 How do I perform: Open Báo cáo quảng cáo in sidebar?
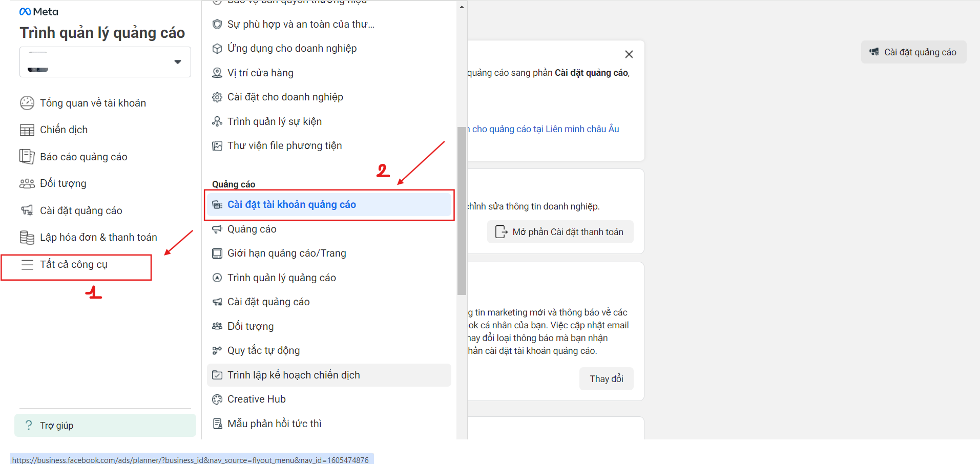pyautogui.click(x=84, y=157)
